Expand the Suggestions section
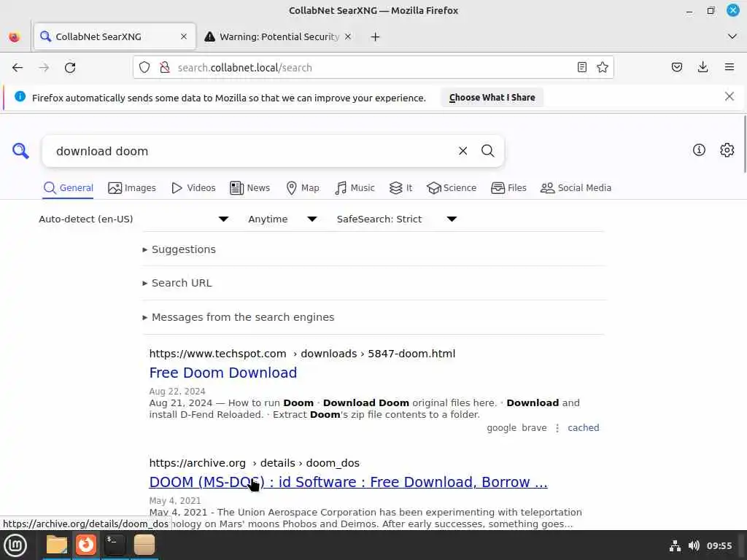This screenshot has height=560, width=747. pos(179,249)
